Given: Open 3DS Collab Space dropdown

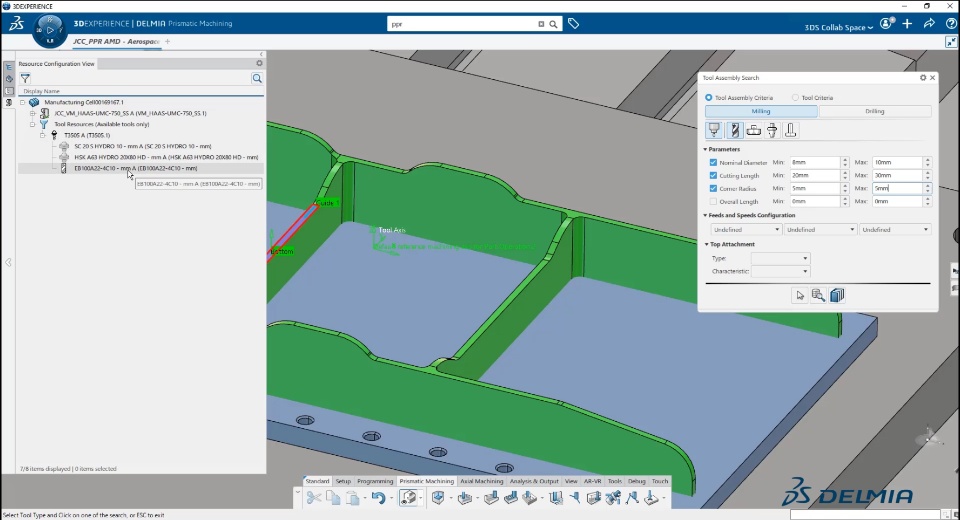Looking at the screenshot, I should pyautogui.click(x=838, y=28).
